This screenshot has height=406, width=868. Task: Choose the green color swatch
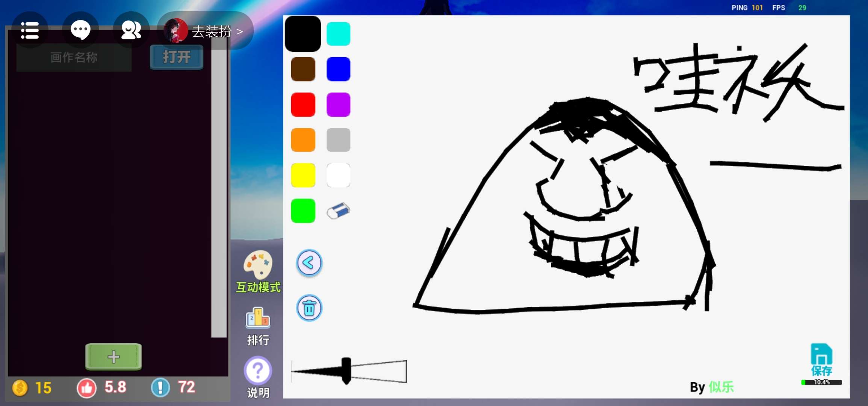coord(303,211)
